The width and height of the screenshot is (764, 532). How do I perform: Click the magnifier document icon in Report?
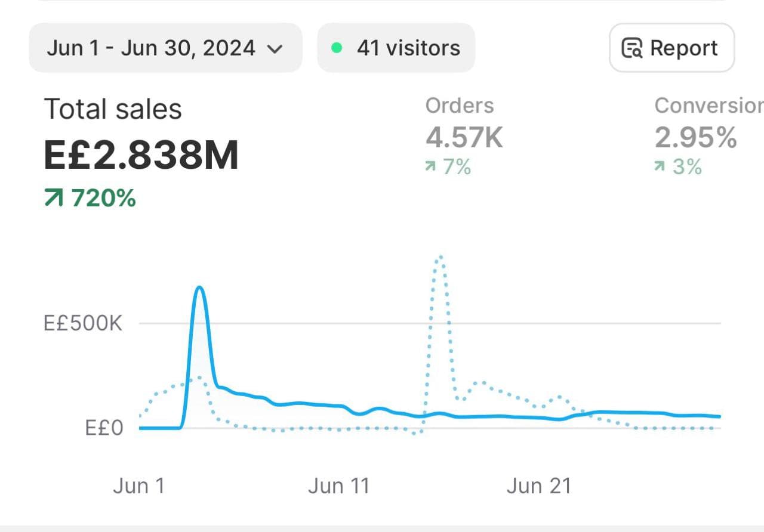coord(632,48)
